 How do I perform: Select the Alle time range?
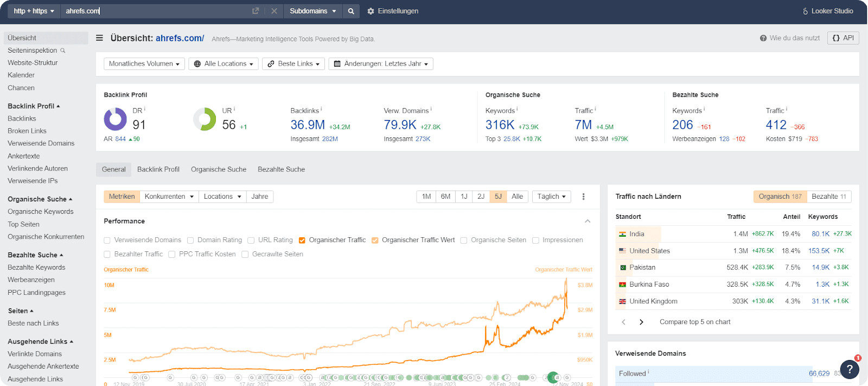tap(517, 197)
